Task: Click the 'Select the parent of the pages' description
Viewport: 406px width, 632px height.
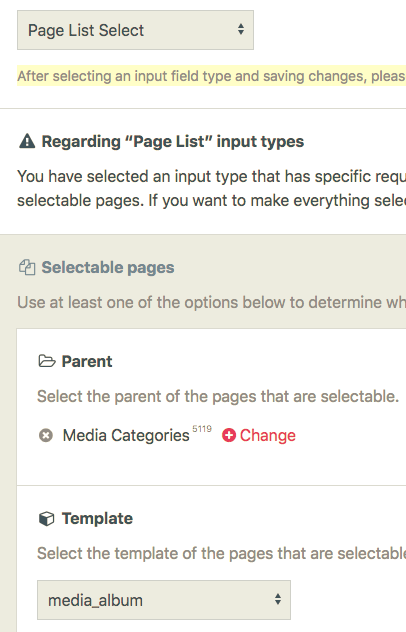Action: 218,397
